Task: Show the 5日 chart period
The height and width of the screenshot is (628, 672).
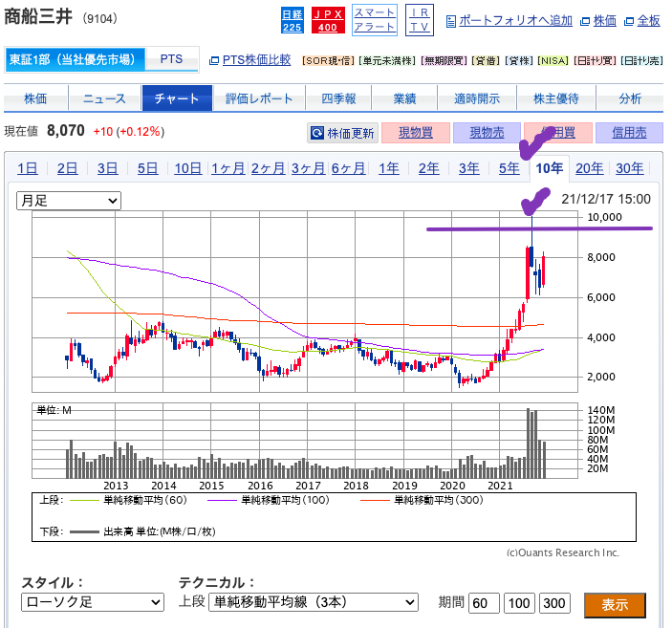Action: click(147, 168)
